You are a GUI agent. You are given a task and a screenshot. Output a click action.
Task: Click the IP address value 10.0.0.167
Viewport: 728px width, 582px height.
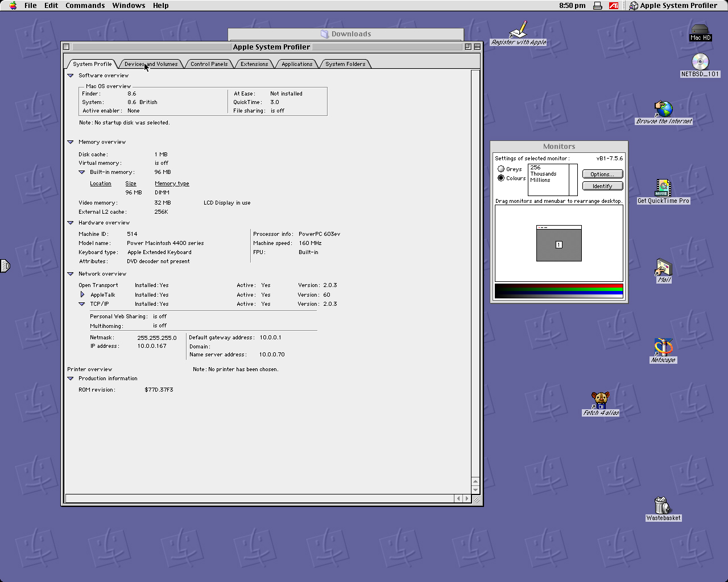point(152,346)
